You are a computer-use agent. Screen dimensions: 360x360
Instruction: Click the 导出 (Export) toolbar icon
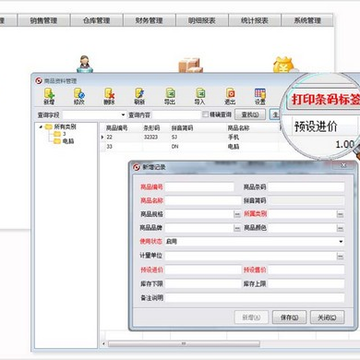(170, 96)
